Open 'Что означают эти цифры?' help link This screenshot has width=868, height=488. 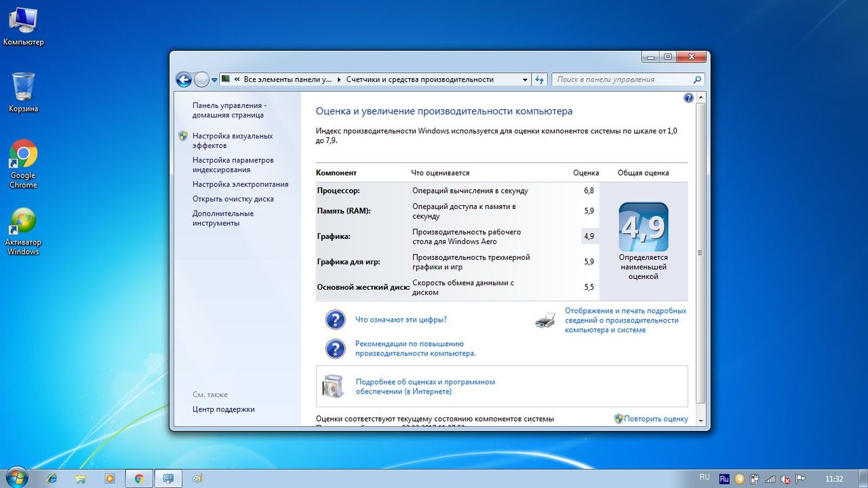pyautogui.click(x=401, y=320)
